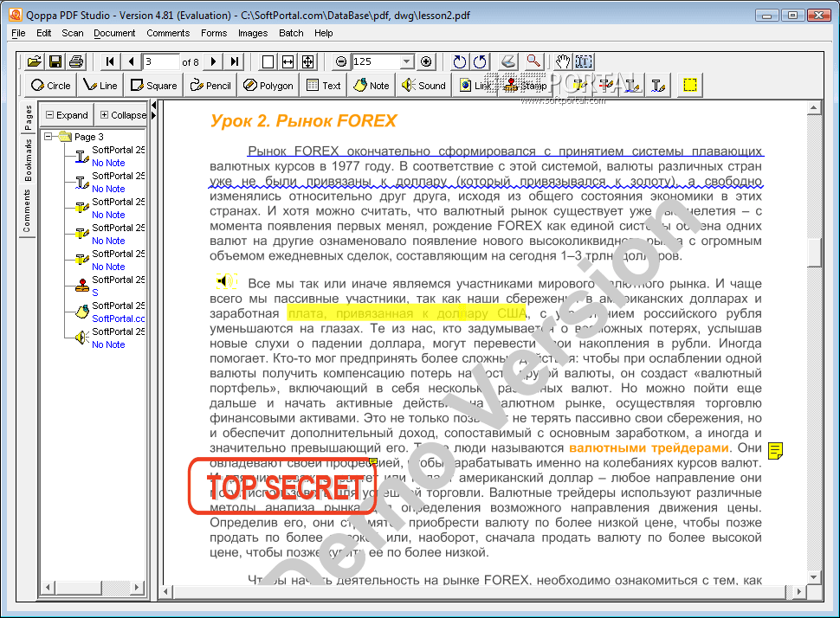
Task: Open the Batch menu
Action: point(291,33)
